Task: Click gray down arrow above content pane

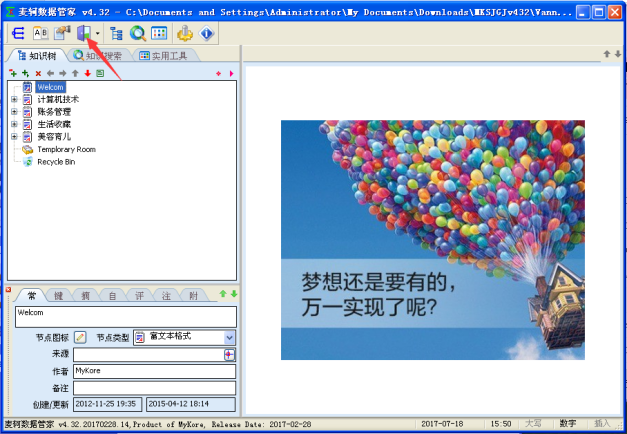Action: pos(618,54)
